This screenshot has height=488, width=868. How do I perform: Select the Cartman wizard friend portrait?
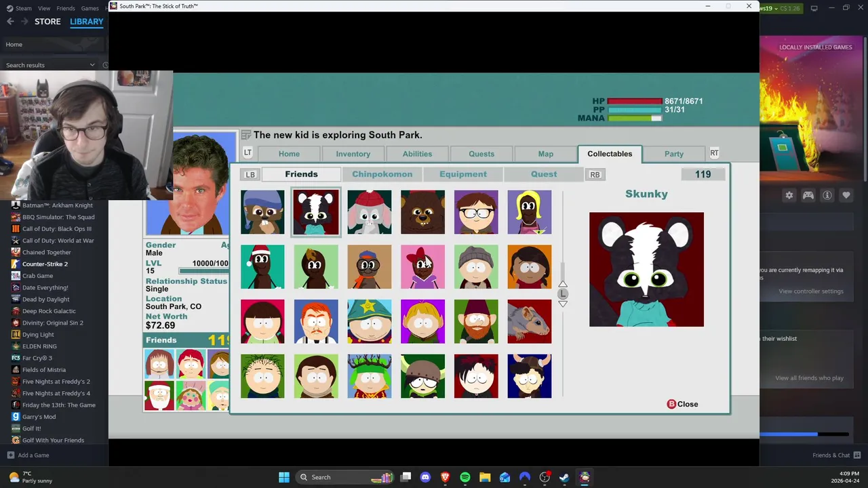369,321
